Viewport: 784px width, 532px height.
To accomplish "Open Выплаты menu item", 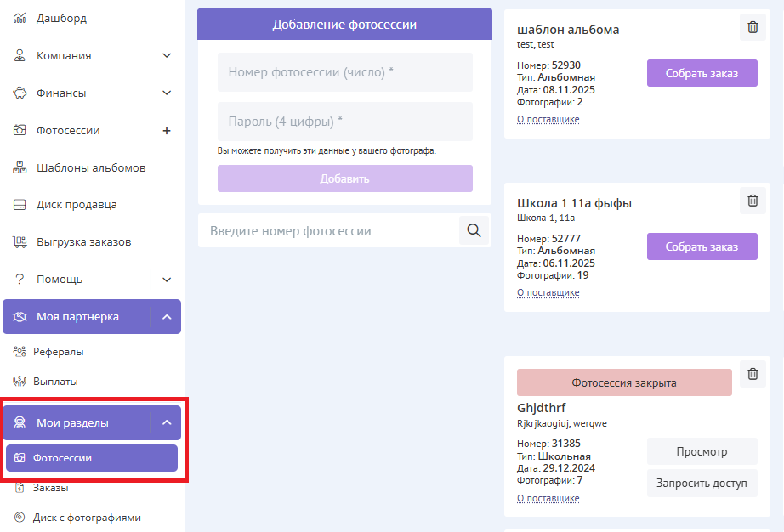I will [55, 382].
